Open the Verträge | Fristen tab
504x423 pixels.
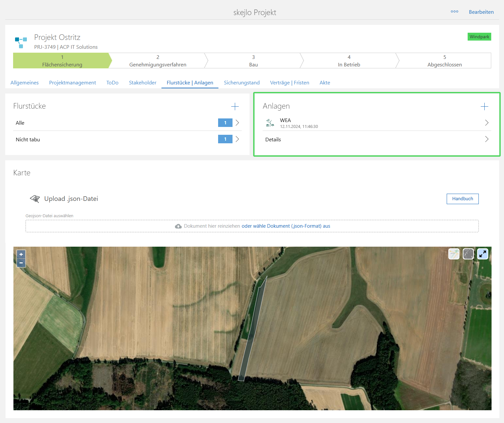coord(289,83)
